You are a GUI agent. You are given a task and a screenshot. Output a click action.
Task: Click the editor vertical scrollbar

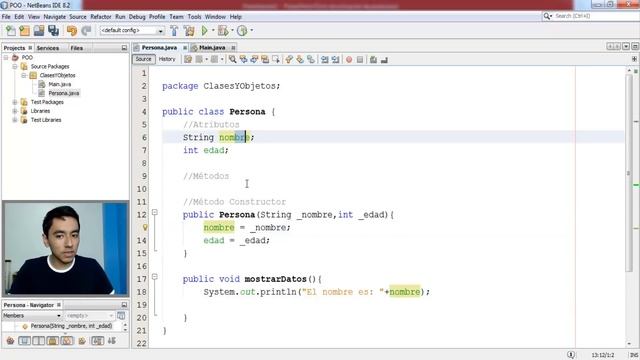pos(629,173)
